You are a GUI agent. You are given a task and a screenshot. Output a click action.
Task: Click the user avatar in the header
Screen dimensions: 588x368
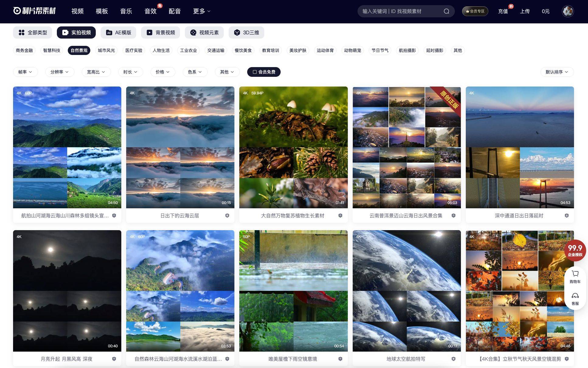(x=567, y=11)
